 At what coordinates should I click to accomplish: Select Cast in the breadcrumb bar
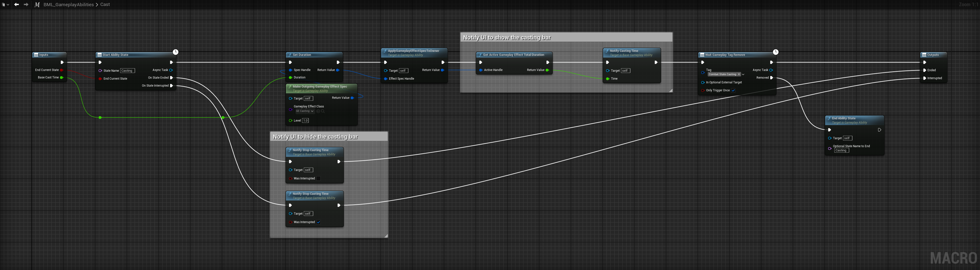(x=105, y=4)
